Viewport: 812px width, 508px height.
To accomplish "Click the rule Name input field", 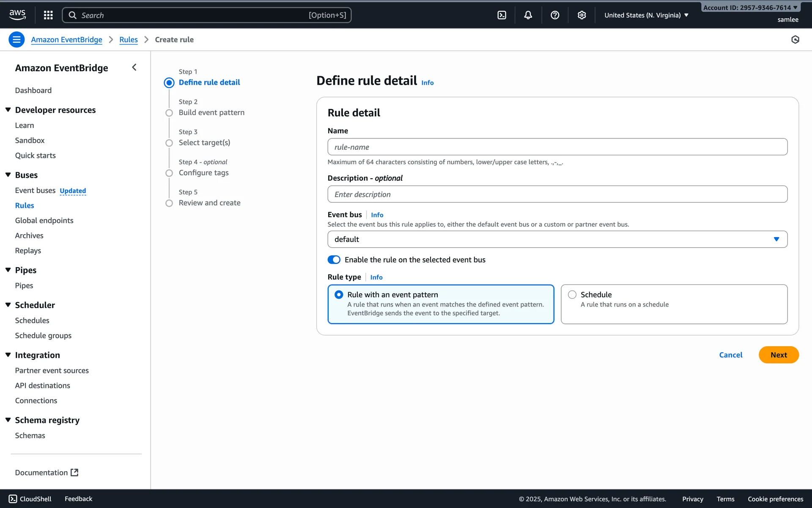I will (x=557, y=147).
